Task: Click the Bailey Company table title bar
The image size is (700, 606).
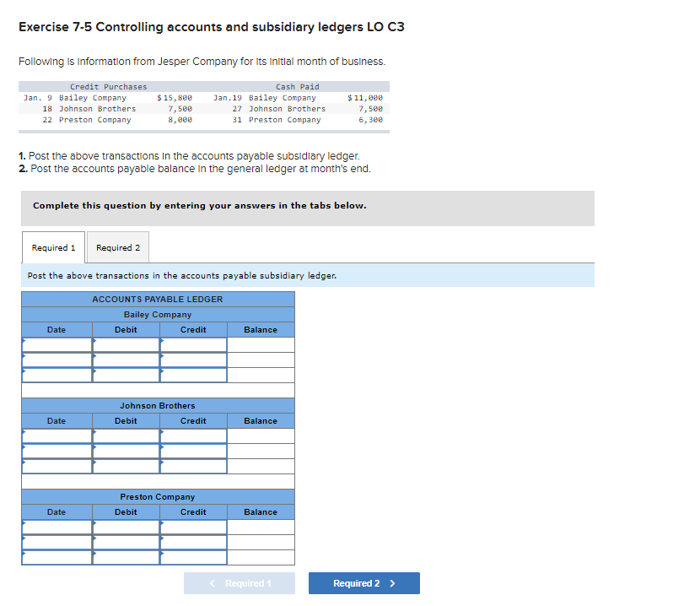Action: tap(158, 314)
